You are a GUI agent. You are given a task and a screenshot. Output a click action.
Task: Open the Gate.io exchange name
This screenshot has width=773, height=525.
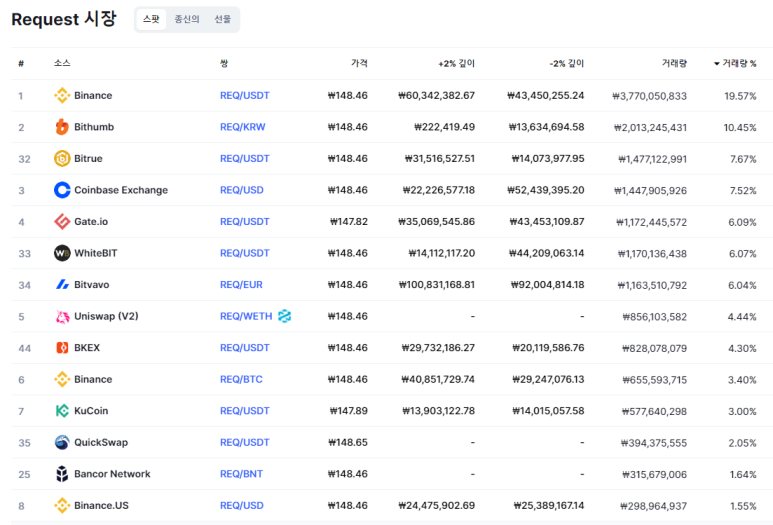pos(91,221)
